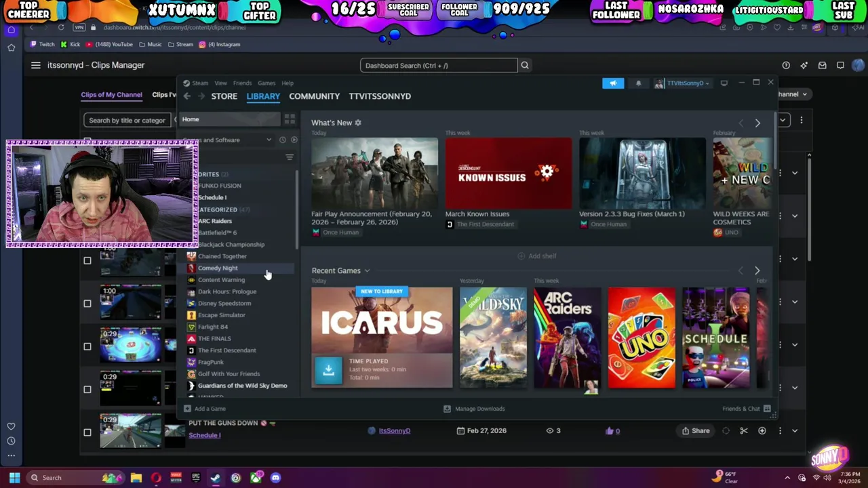Share the Schedule I clip
868x488 pixels.
click(696, 431)
